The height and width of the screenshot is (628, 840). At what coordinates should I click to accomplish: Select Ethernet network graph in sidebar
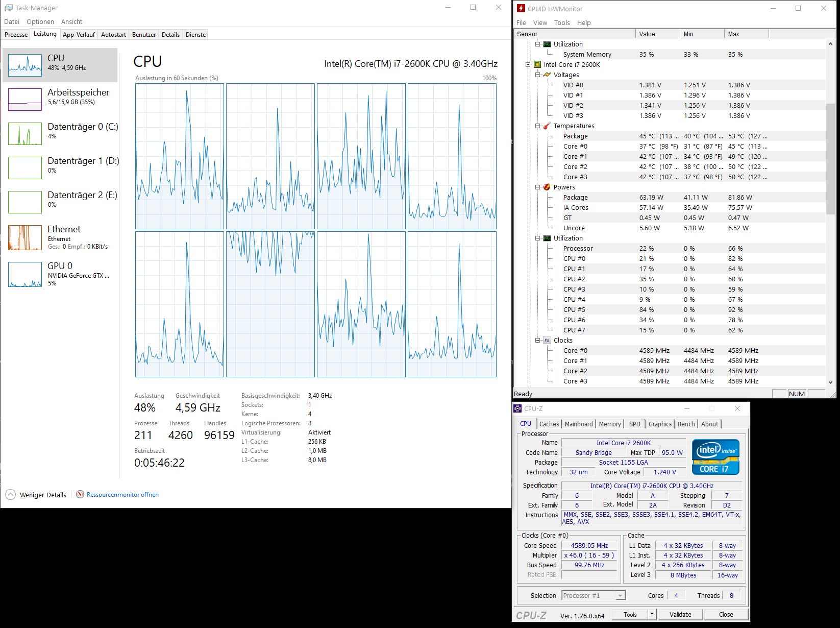coord(25,237)
